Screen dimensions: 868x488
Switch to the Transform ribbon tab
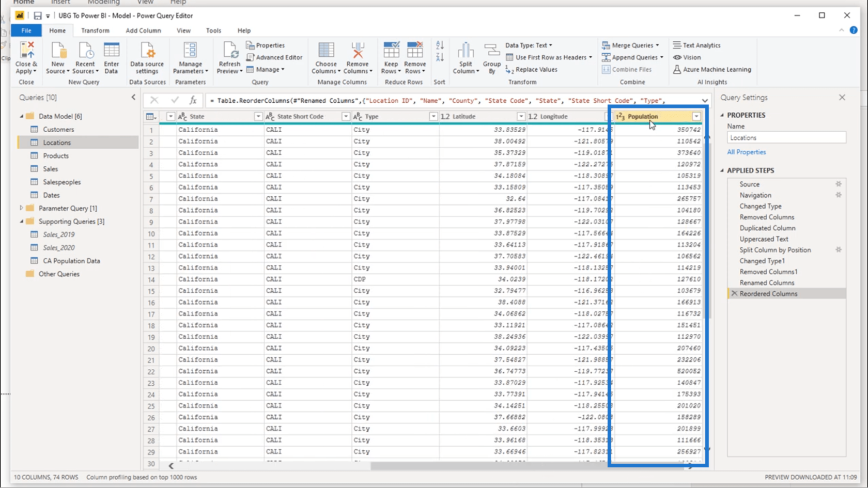[x=95, y=30]
